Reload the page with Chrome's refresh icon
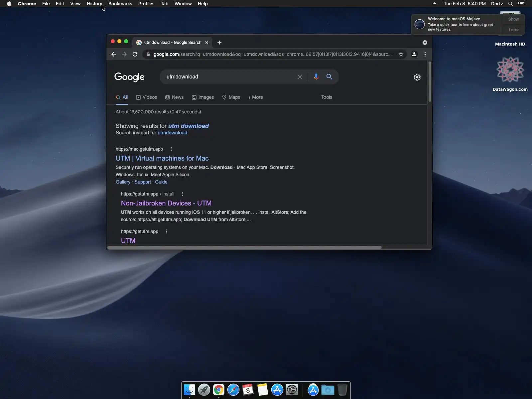 click(135, 54)
